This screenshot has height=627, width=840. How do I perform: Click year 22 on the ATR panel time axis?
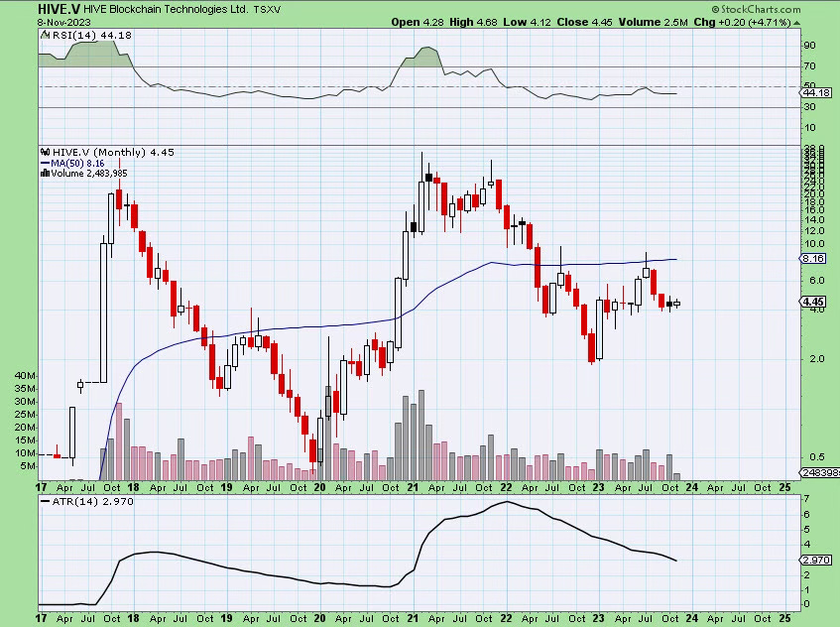click(506, 618)
